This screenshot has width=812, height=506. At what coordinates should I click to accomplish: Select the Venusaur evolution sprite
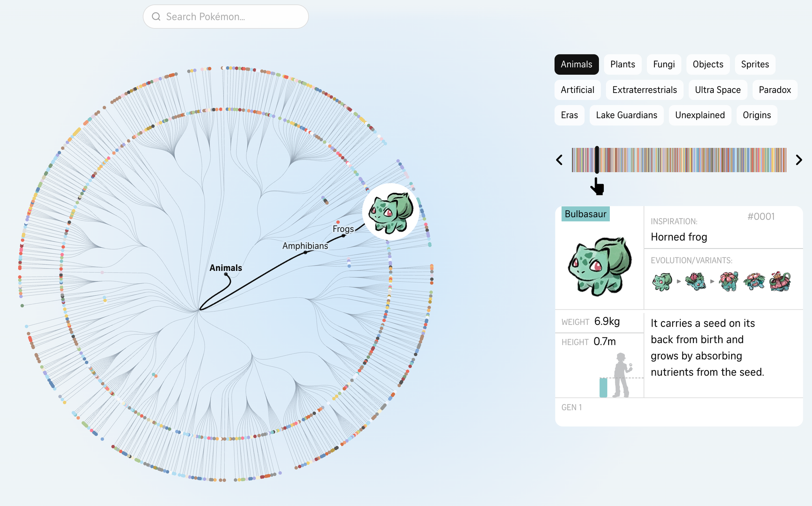[x=729, y=281]
